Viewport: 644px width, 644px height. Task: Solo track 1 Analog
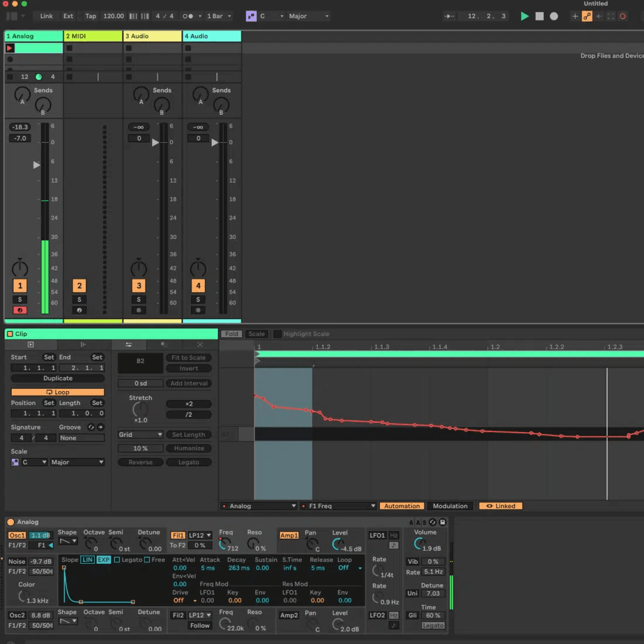[x=20, y=299]
